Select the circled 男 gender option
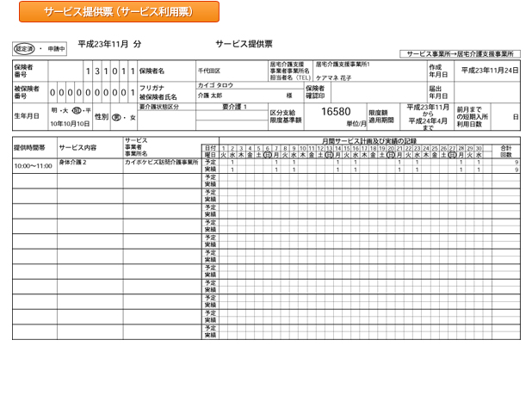 click(116, 118)
